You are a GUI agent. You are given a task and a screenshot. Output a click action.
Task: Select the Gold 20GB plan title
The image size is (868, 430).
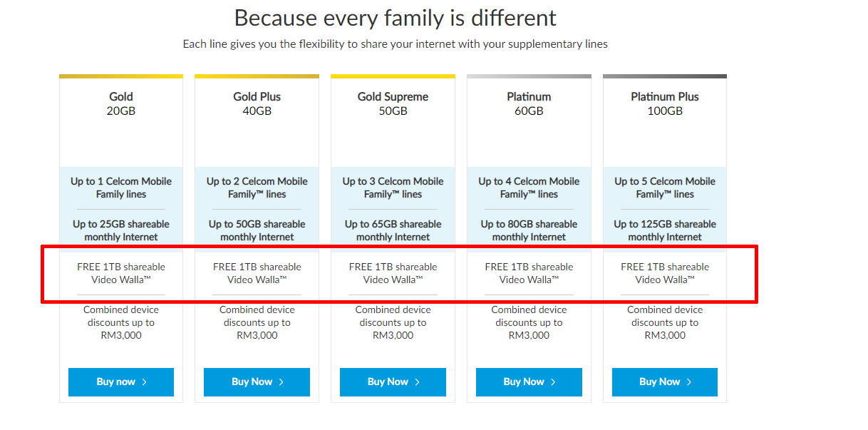coord(121,103)
